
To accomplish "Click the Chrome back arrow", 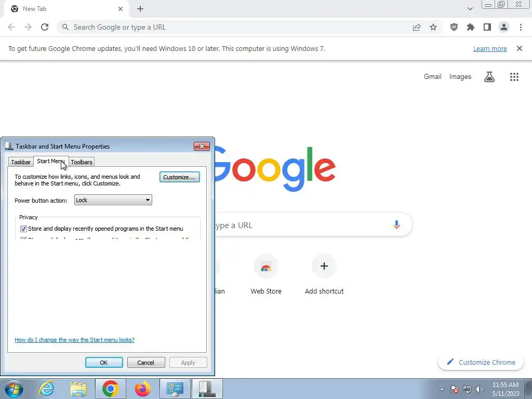I will (x=11, y=27).
